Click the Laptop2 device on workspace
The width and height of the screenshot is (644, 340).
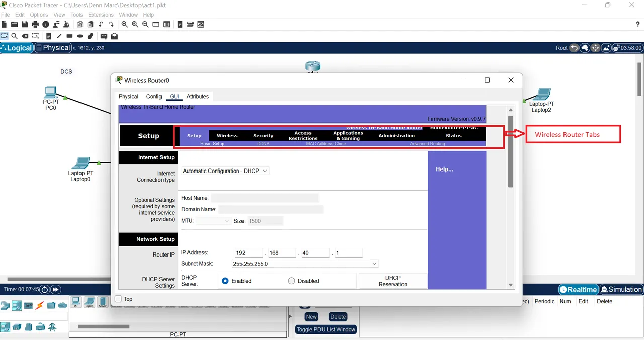click(542, 94)
